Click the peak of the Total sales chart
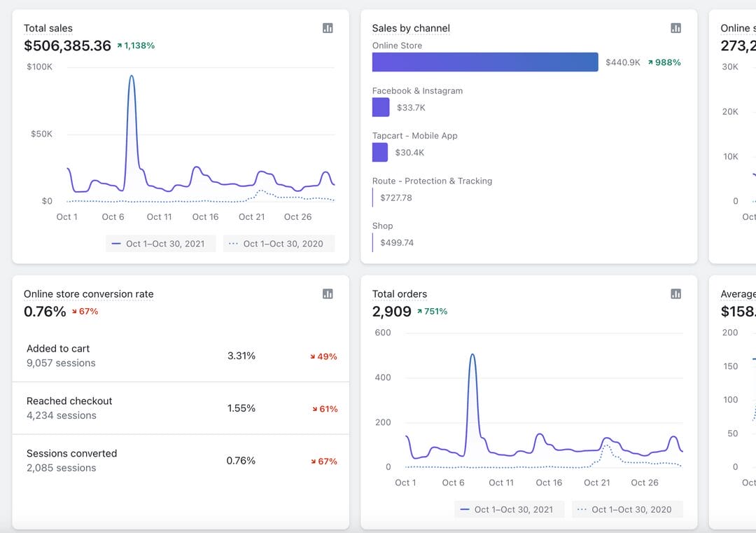This screenshot has height=533, width=756. (131, 76)
